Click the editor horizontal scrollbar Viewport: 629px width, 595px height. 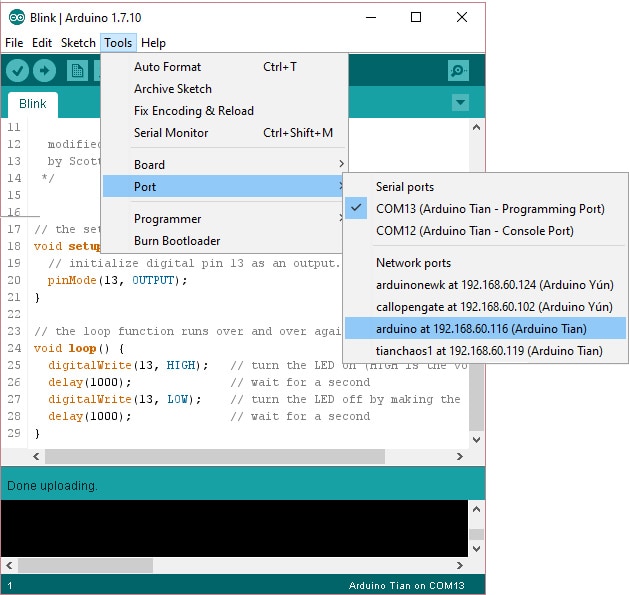pos(215,456)
